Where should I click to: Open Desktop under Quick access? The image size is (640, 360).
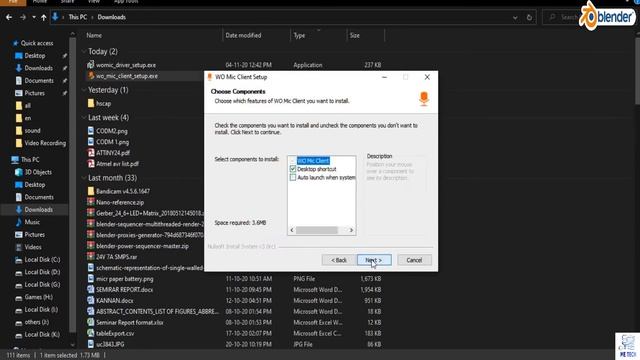tap(34, 56)
